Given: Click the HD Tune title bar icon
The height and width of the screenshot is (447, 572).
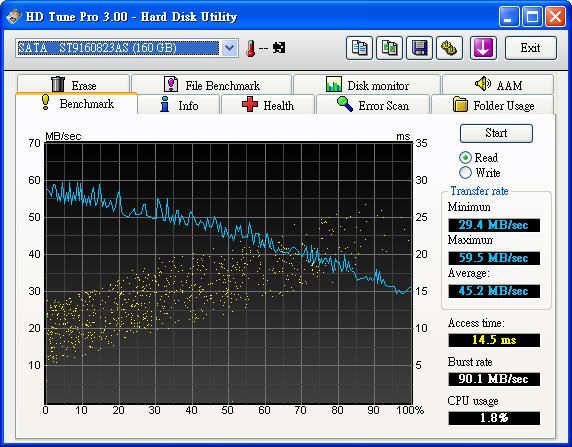Looking at the screenshot, I should coord(14,17).
